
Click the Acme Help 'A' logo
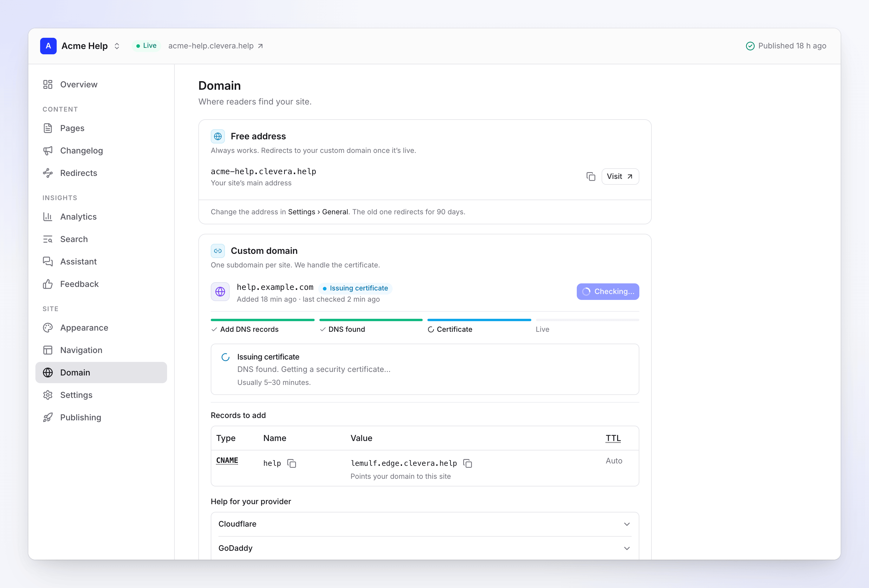point(48,46)
